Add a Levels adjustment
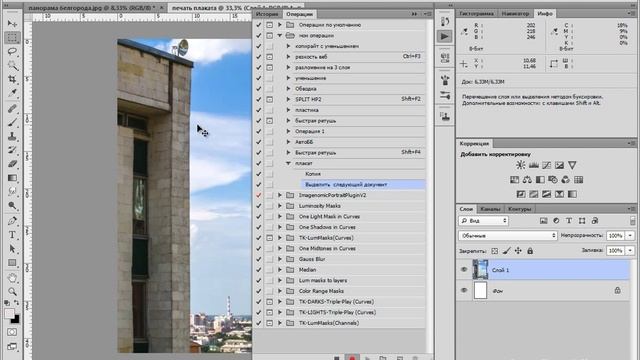640x360 pixels. point(533,165)
